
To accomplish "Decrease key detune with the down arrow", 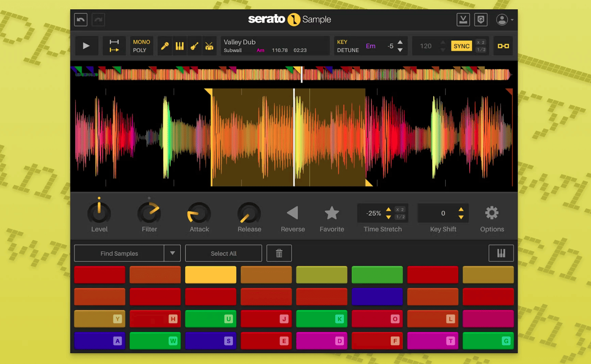I will 400,50.
